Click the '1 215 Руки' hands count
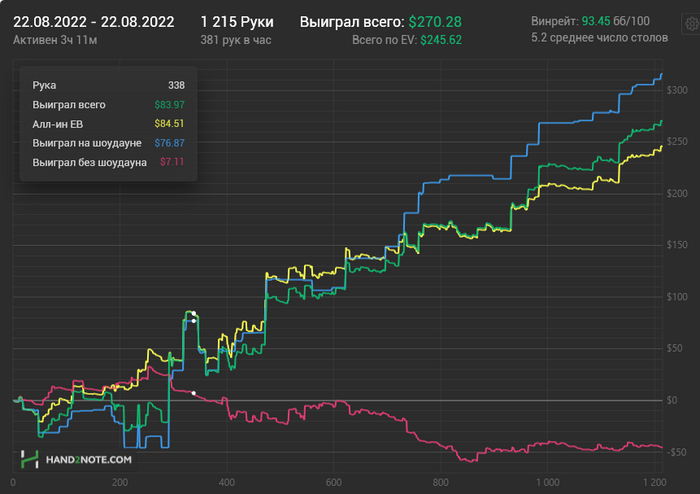The height and width of the screenshot is (494, 700). [x=237, y=22]
